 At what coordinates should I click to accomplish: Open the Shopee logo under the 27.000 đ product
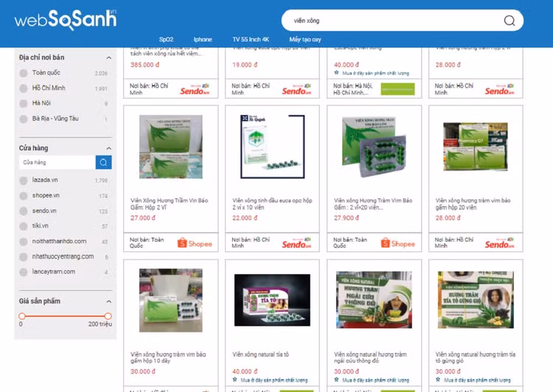click(195, 243)
